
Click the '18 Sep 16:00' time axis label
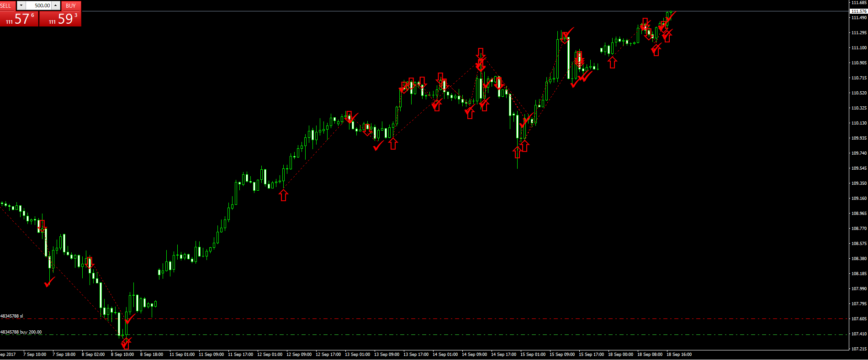click(x=679, y=355)
